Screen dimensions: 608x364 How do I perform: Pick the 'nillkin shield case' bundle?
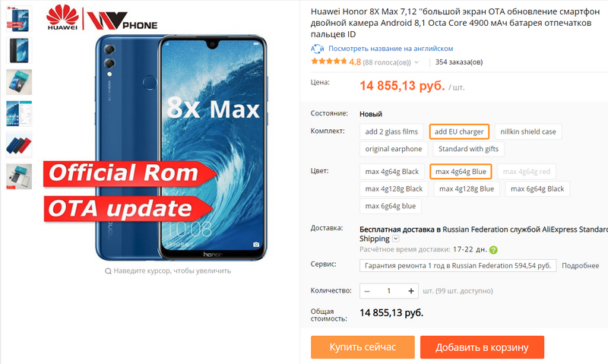click(528, 131)
